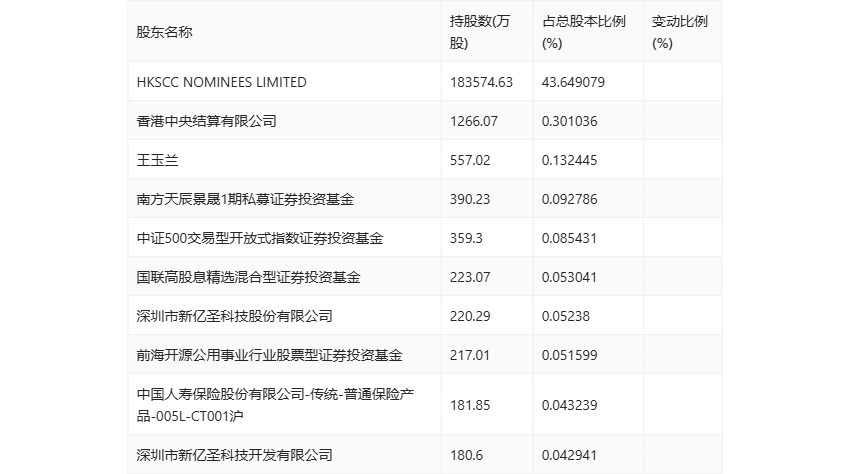
Task: Select the percentage 0.301036
Action: (569, 121)
